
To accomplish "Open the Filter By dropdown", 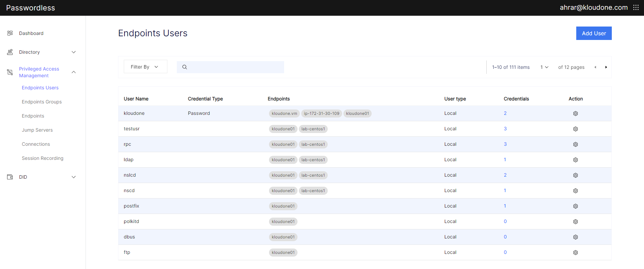I will (x=145, y=67).
